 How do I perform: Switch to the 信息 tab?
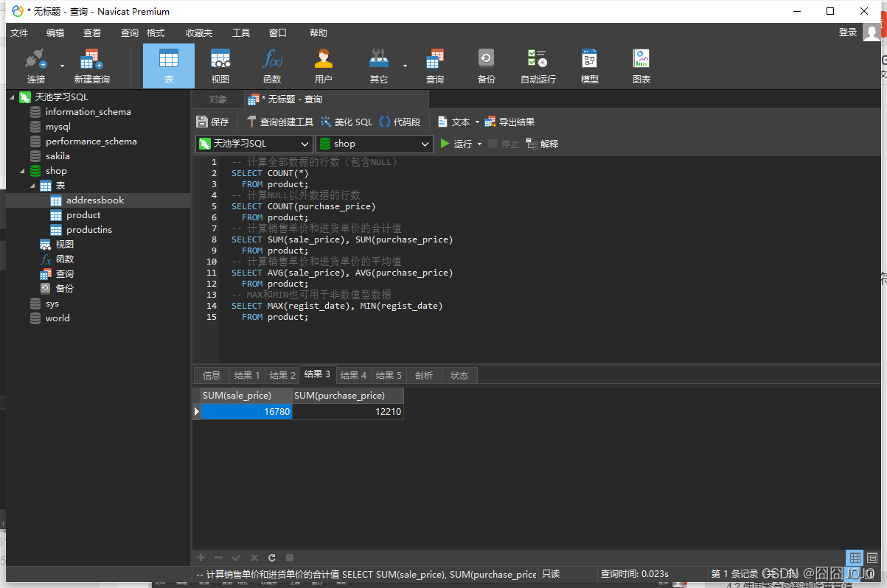212,375
